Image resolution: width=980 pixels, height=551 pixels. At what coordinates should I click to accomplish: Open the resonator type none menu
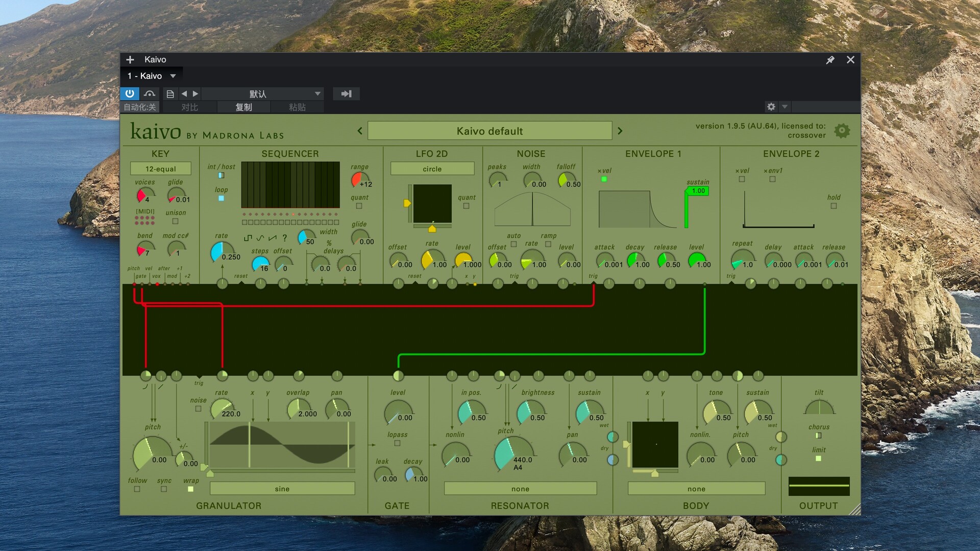[x=520, y=489]
